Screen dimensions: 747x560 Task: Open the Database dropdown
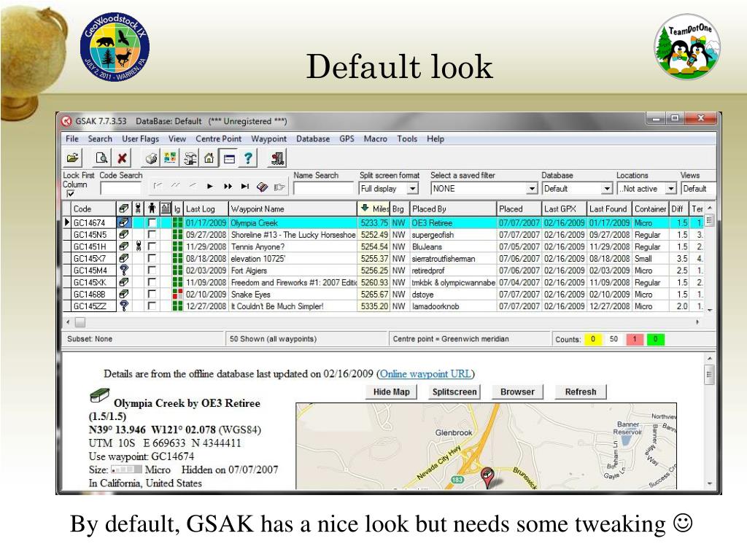[606, 189]
